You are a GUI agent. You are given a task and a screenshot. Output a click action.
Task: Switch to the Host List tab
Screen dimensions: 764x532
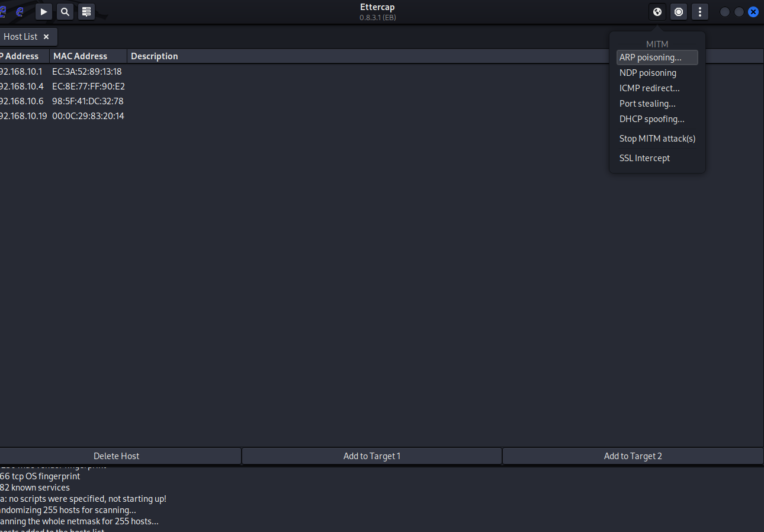click(x=21, y=37)
